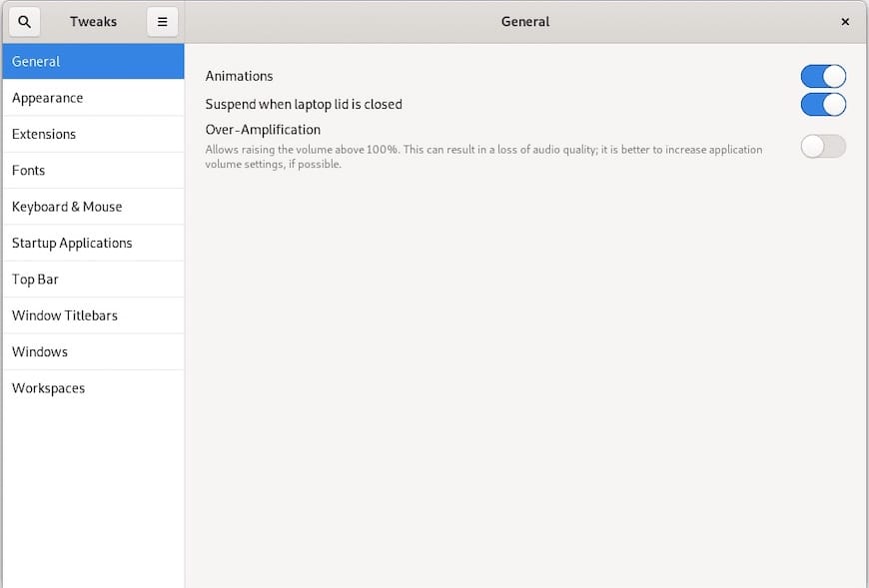Click the 'Suspend when laptop lid is closed' label

tap(304, 104)
